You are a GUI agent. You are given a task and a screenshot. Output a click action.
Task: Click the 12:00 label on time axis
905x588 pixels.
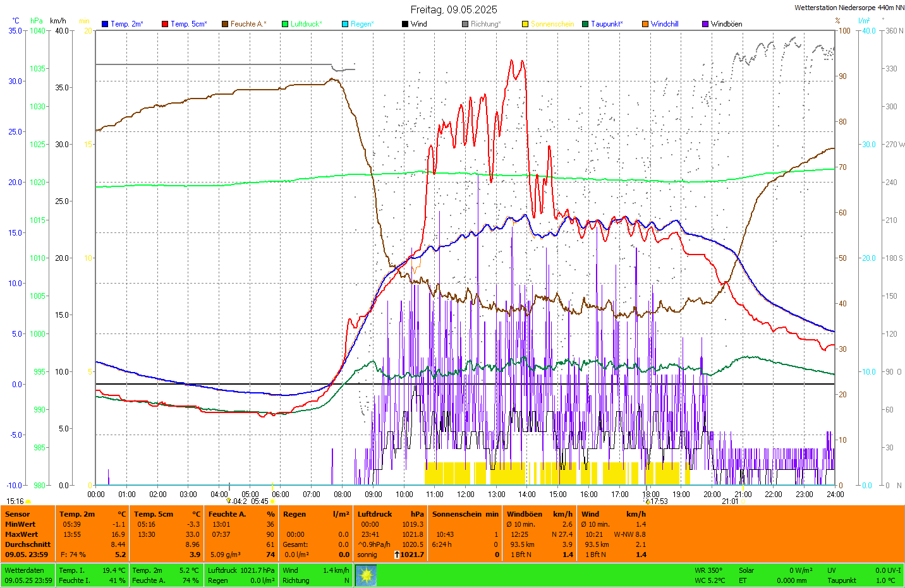pyautogui.click(x=466, y=495)
